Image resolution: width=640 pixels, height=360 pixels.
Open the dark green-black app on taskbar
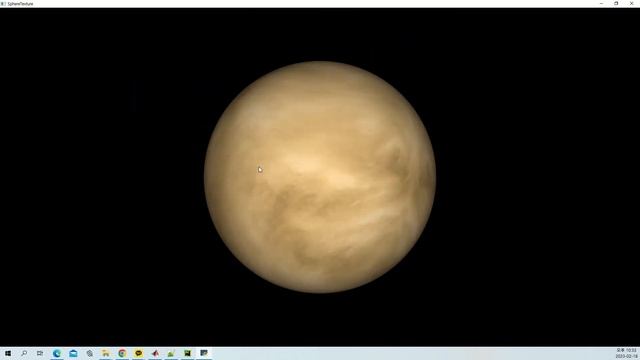tap(187, 353)
